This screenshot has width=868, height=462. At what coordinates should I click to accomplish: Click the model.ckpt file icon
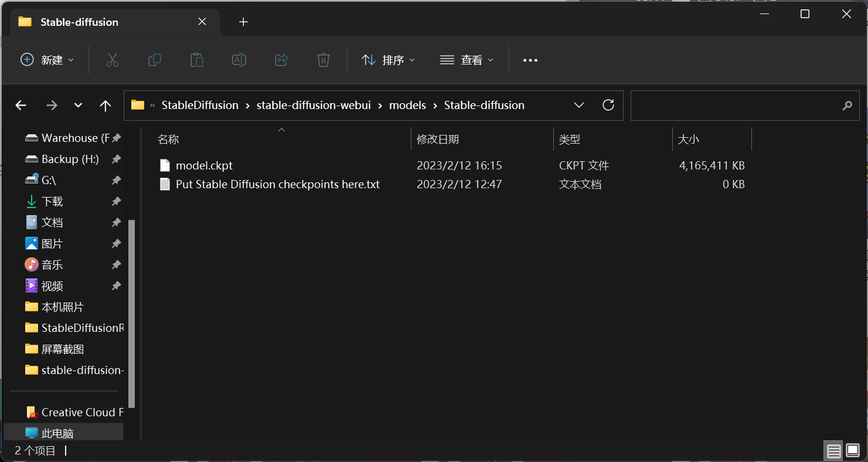point(165,165)
